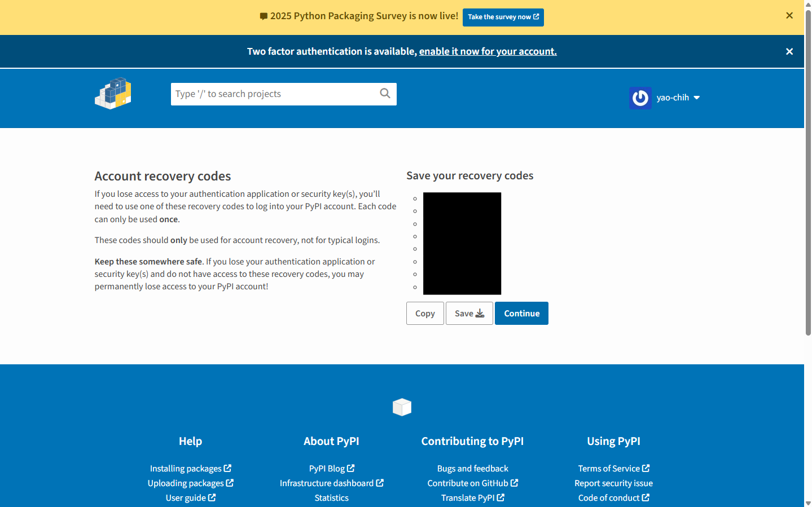This screenshot has height=507, width=812.
Task: Open the User guide link
Action: click(x=191, y=498)
